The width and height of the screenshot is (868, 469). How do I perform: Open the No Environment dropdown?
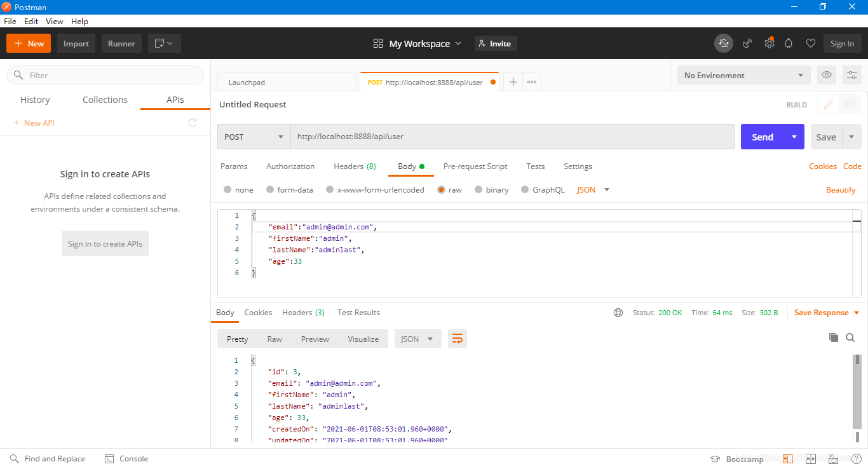743,75
